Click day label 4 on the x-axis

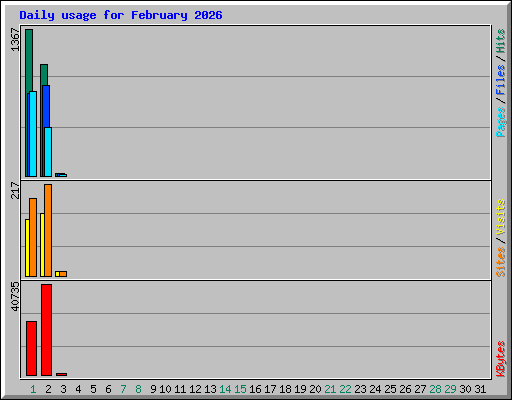(78, 389)
